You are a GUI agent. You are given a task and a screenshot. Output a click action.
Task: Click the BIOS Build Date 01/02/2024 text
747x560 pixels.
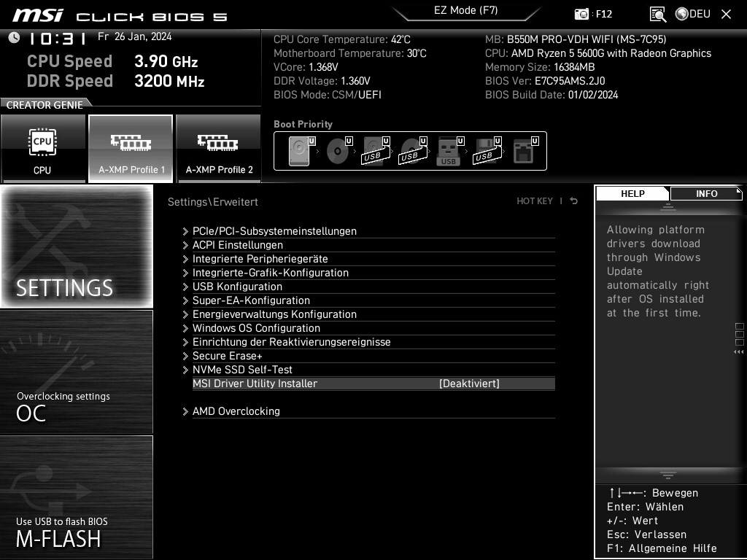551,95
